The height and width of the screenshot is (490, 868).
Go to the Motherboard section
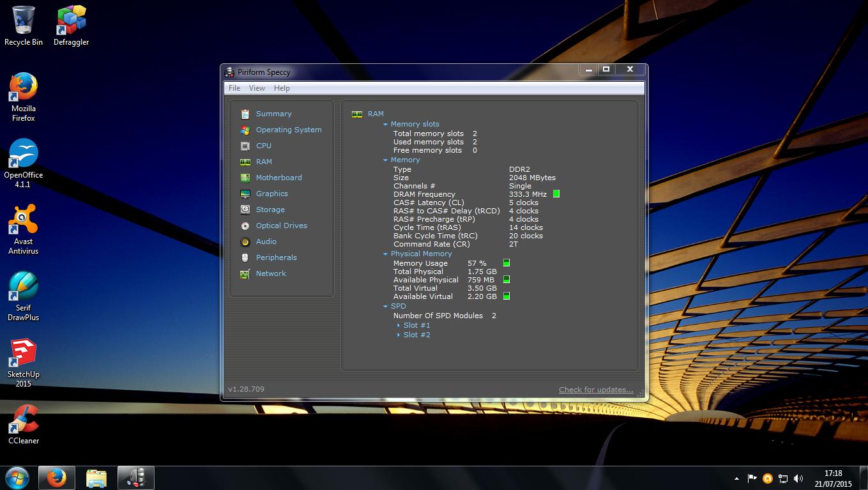point(278,178)
